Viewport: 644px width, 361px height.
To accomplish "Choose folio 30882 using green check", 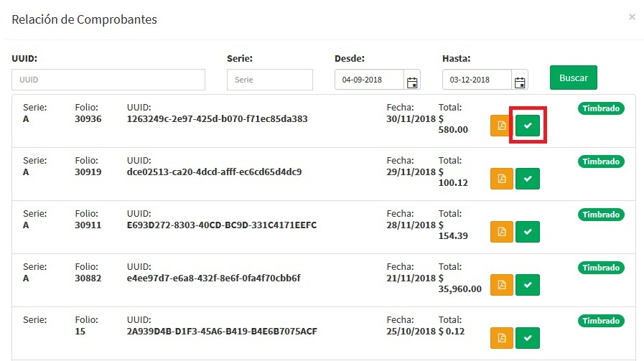I will (528, 285).
